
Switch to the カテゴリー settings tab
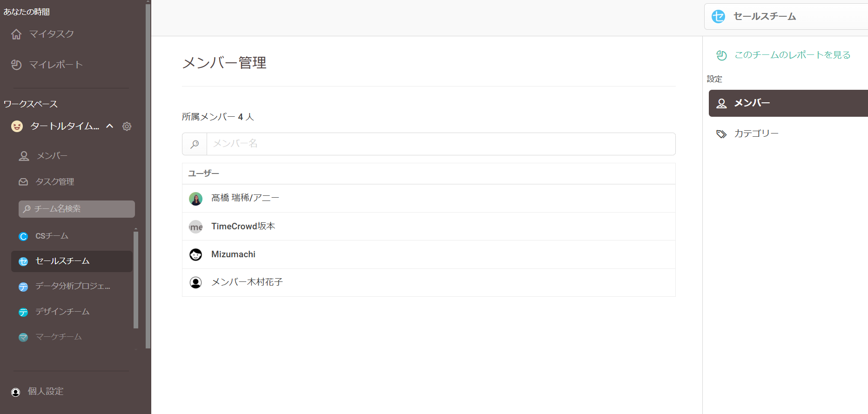pyautogui.click(x=756, y=134)
